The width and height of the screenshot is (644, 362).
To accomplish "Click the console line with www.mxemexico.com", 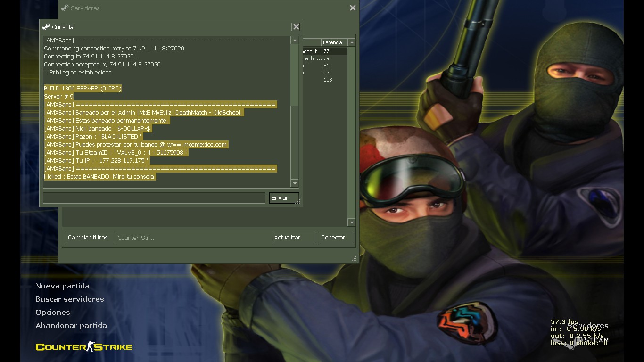I will pyautogui.click(x=136, y=145).
